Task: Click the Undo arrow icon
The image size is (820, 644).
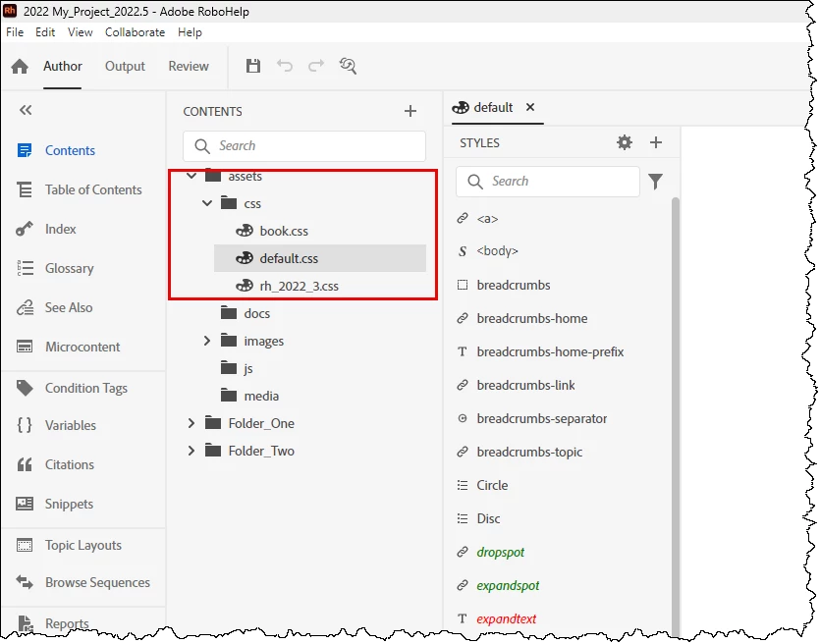Action: [285, 66]
